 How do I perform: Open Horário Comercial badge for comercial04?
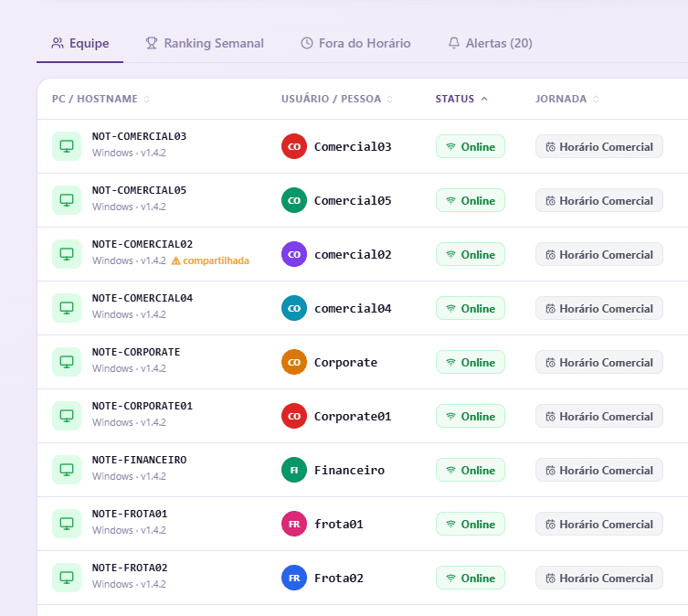pos(599,308)
